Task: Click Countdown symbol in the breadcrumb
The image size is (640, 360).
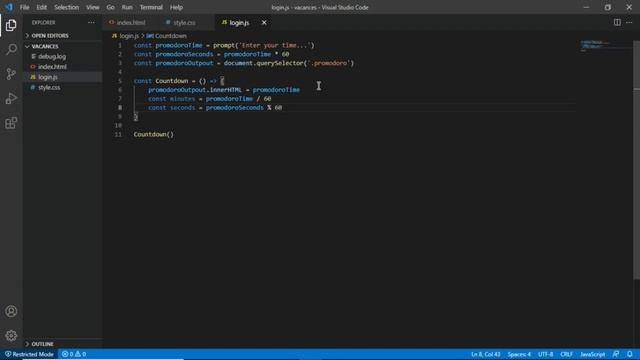Action: [x=171, y=36]
